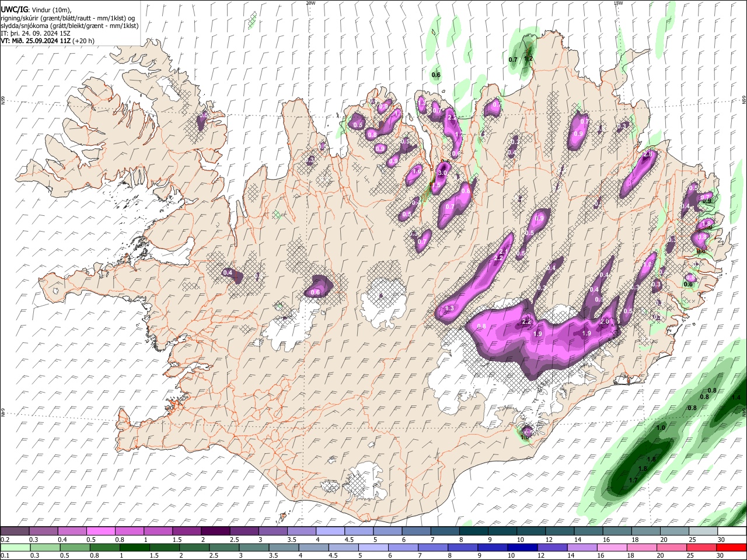Click the '20W' longitude label at the top edge
This screenshot has height=560, width=747.
tap(310, 3)
